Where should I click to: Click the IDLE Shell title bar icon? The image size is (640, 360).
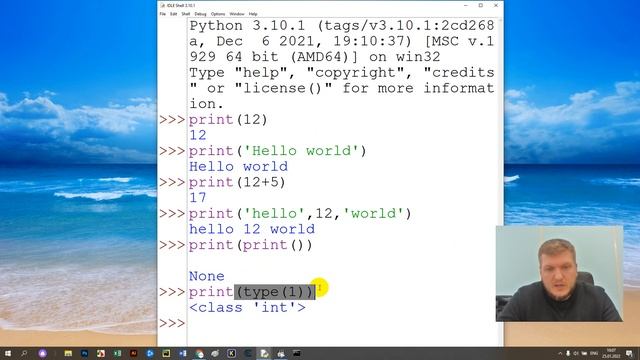[162, 5]
